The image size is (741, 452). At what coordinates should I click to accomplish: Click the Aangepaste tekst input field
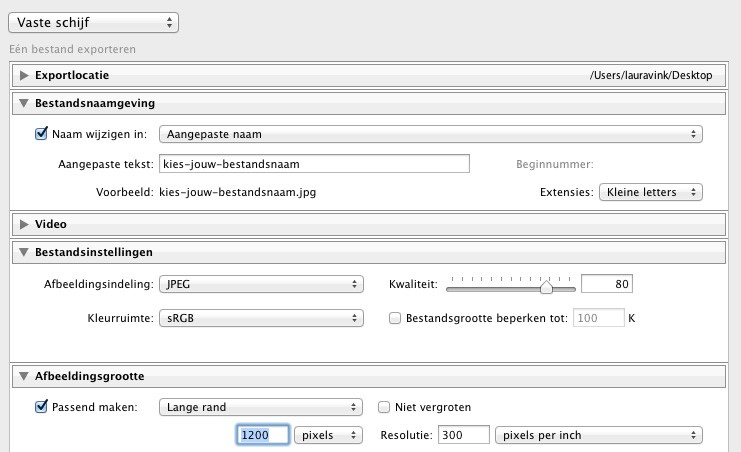pyautogui.click(x=313, y=164)
